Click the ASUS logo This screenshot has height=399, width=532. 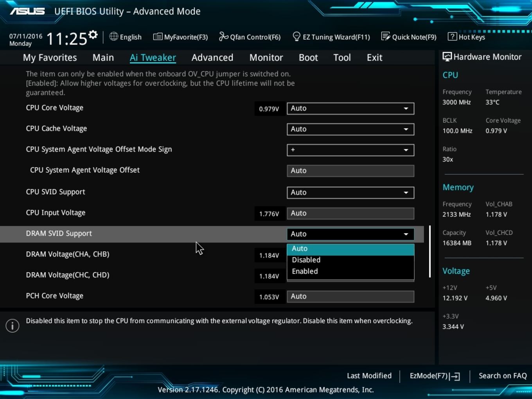point(27,11)
